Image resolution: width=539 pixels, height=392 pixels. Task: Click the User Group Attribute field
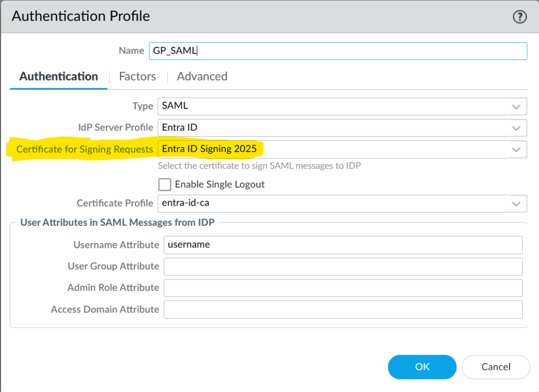tap(343, 267)
